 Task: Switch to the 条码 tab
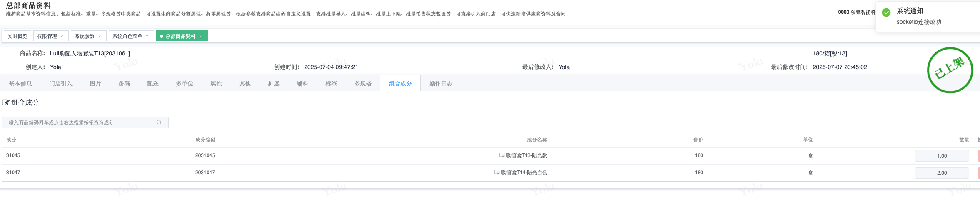coord(124,84)
